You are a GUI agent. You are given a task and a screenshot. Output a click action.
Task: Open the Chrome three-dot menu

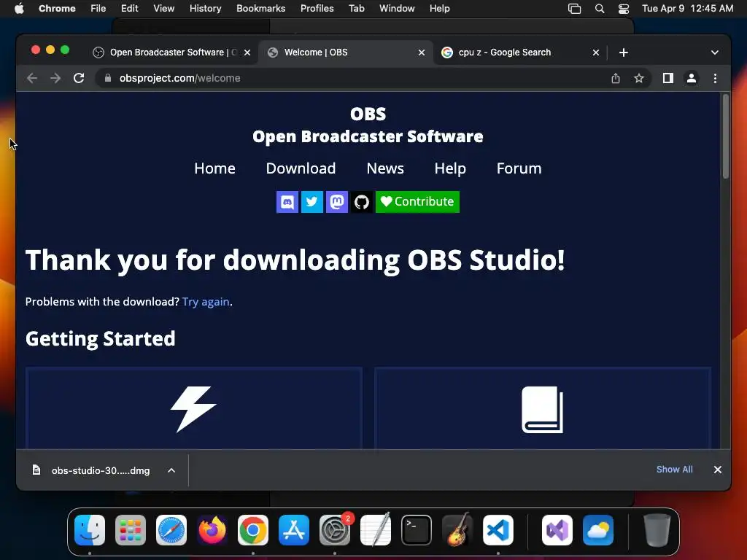[x=715, y=78]
